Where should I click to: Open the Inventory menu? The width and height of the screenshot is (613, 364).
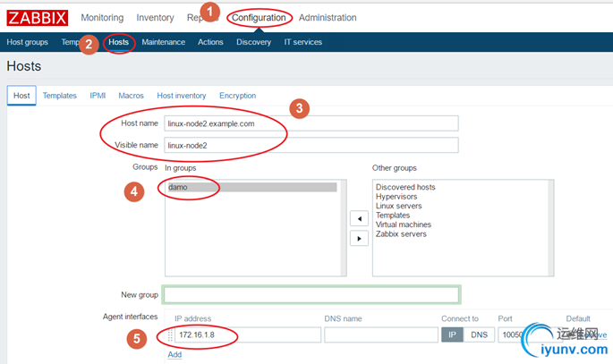point(155,18)
